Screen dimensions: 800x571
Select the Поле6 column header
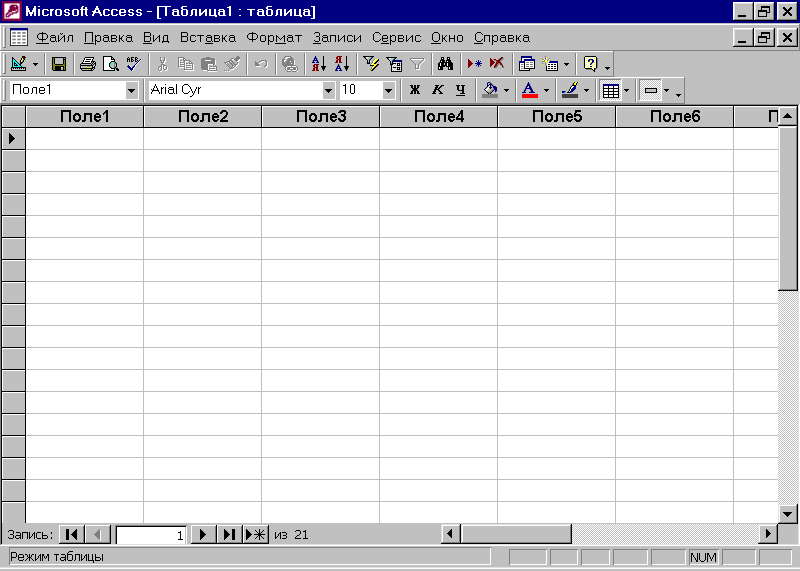(x=674, y=116)
